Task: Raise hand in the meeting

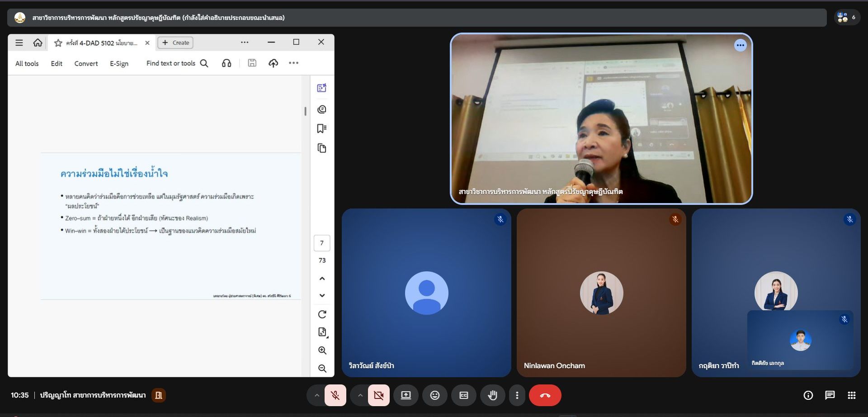Action: (x=492, y=395)
